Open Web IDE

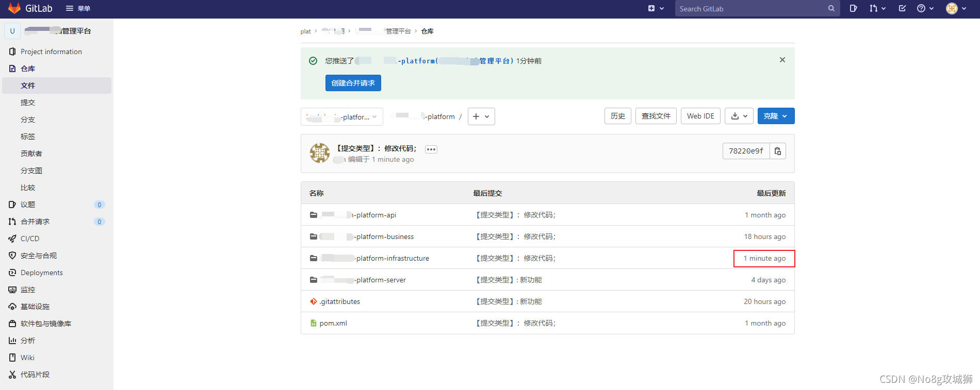[x=700, y=116]
